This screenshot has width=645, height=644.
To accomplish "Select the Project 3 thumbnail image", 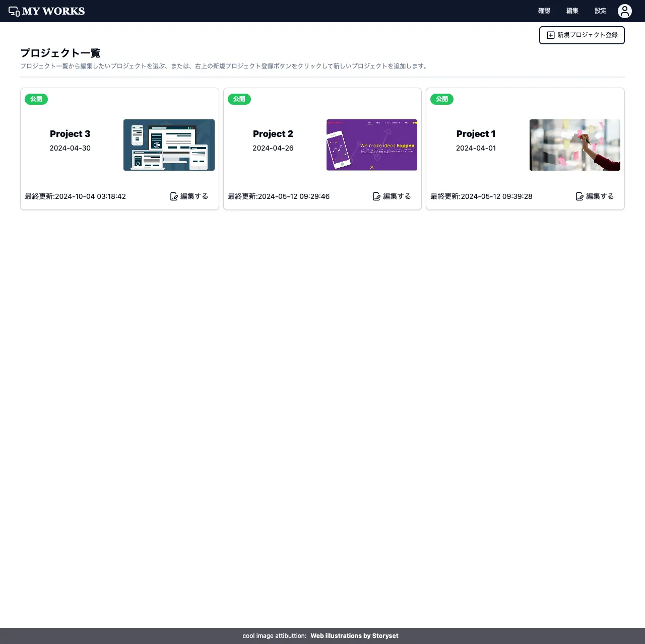I will point(169,145).
